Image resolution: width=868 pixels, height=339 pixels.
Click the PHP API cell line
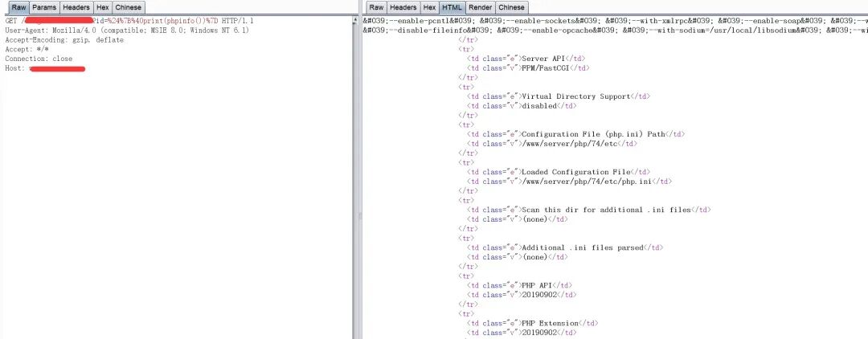point(519,285)
